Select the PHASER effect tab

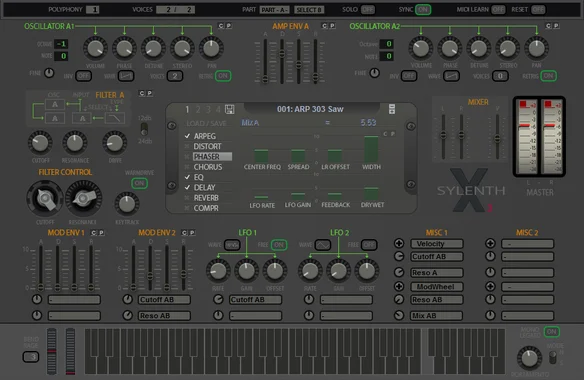(x=212, y=156)
